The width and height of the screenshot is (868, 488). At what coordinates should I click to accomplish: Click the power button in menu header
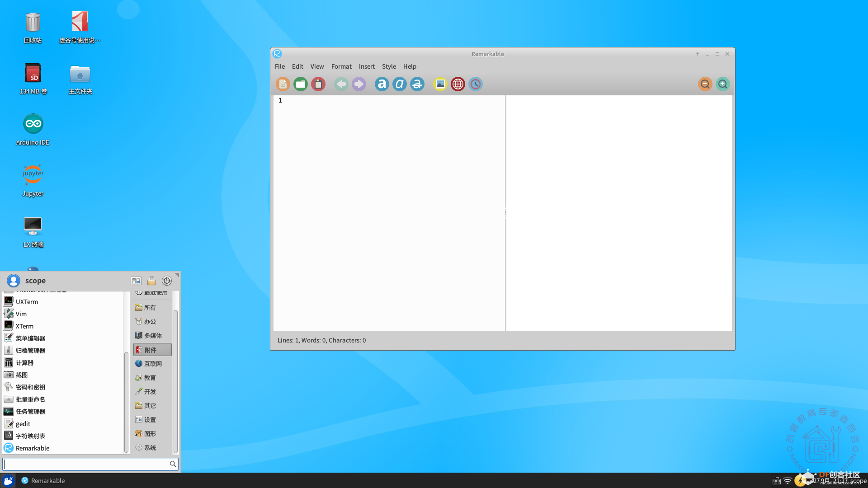pos(166,281)
